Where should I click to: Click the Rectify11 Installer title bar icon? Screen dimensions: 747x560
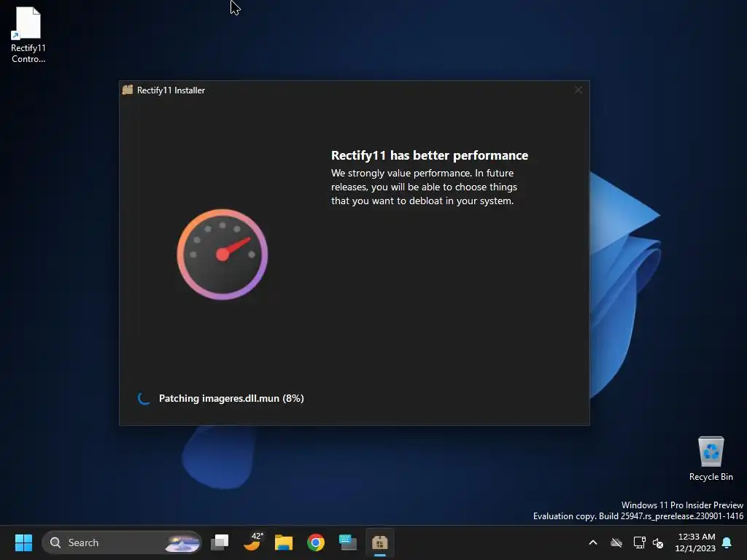tap(127, 90)
